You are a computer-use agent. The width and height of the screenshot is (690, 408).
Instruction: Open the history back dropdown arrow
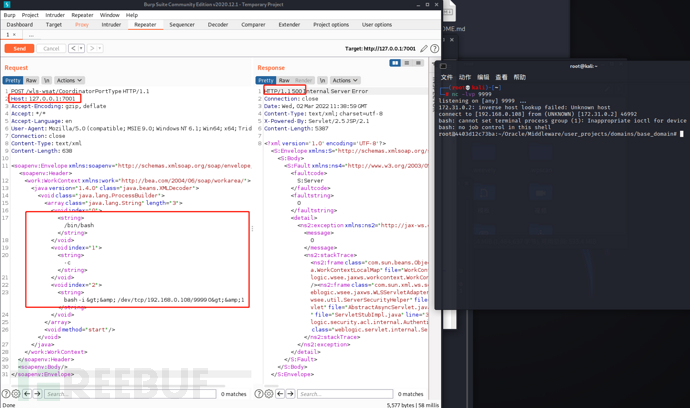pos(81,48)
